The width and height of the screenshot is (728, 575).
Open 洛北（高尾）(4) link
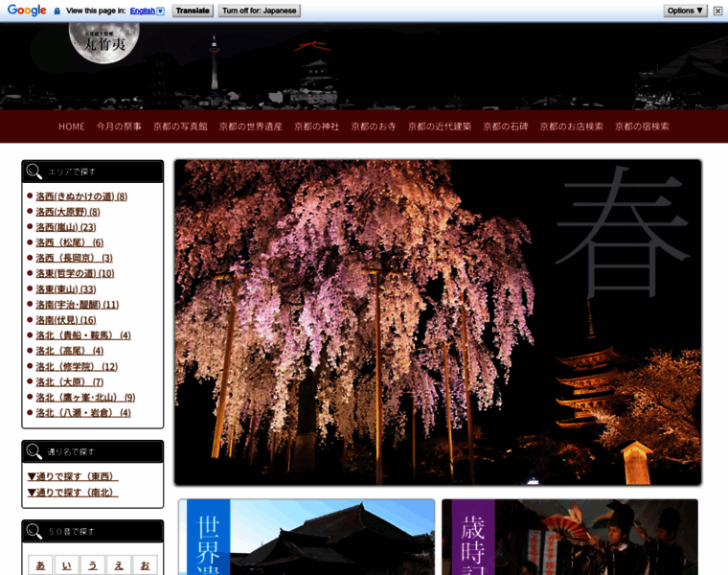[x=70, y=351]
